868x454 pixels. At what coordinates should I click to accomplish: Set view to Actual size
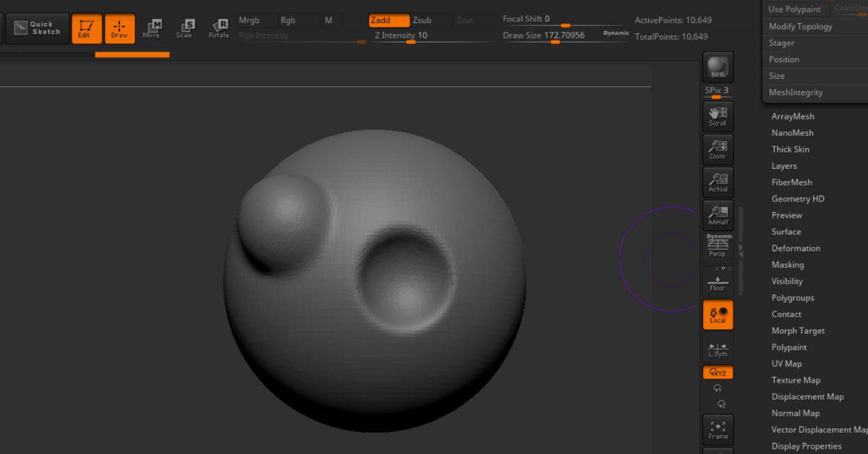(718, 182)
